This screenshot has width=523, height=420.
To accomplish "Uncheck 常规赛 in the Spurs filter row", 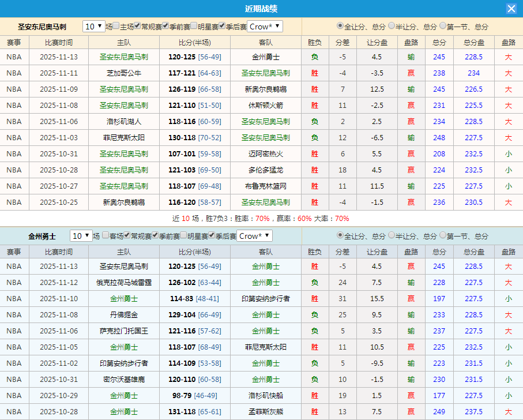I will click(x=137, y=26).
